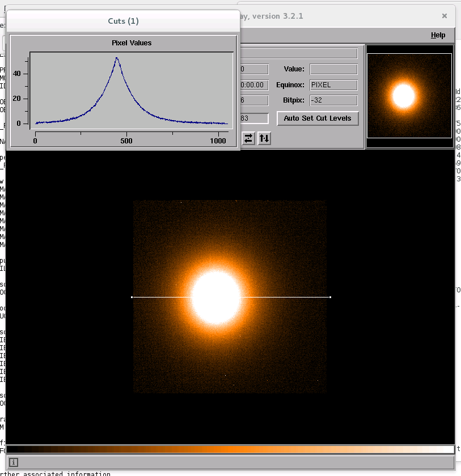Screen dimensions: 461x476
Task: Click the horizontal flip arrows icon
Action: 248,138
